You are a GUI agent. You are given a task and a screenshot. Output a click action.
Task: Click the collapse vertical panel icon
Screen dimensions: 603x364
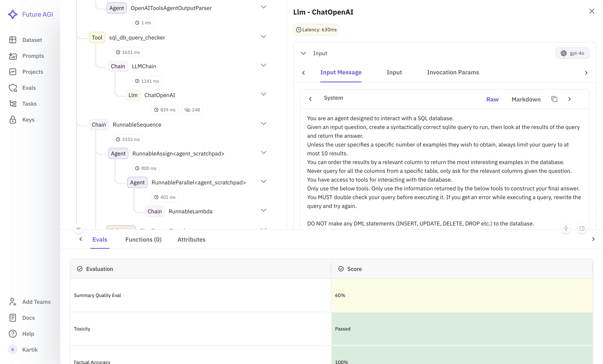566,228
